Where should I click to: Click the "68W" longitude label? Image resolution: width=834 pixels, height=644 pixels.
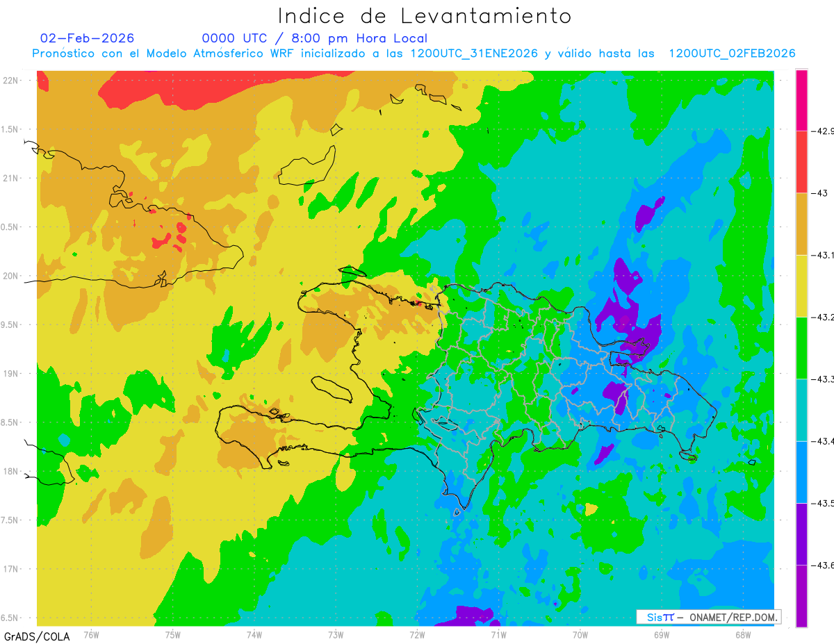[743, 634]
